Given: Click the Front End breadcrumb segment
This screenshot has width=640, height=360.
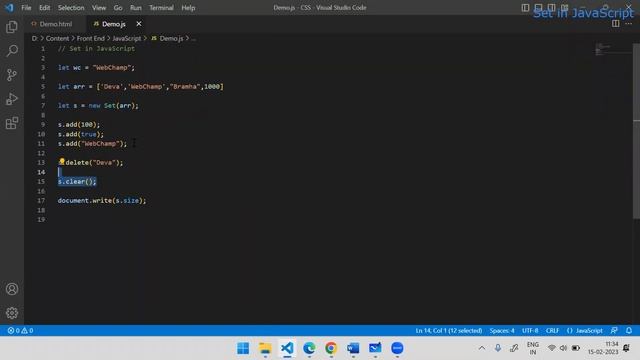Looking at the screenshot, I should coord(91,38).
